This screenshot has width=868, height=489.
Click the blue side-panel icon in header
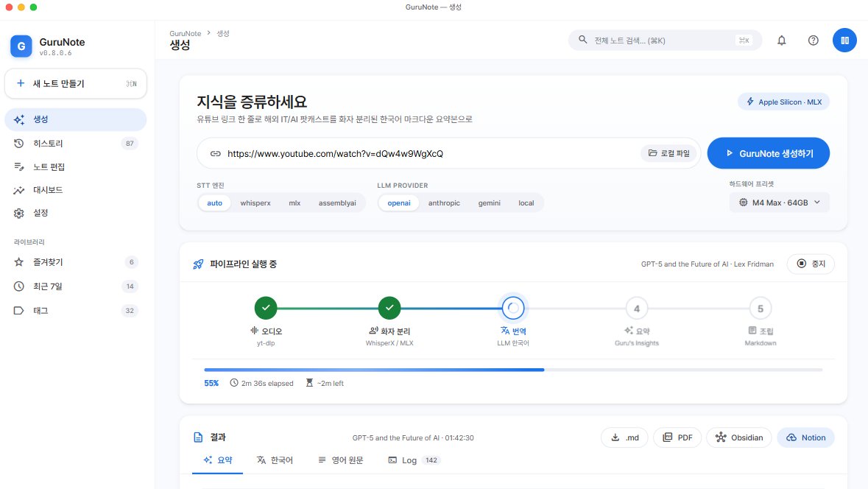point(844,41)
